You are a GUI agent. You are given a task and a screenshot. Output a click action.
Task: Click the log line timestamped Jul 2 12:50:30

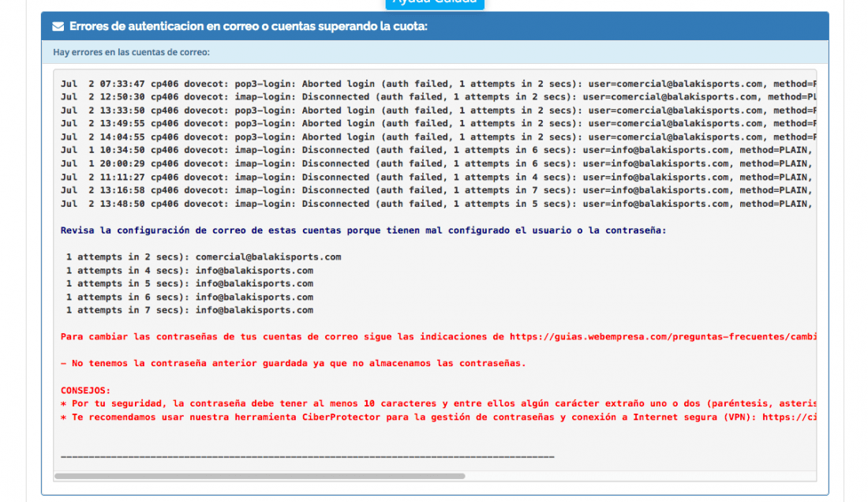[439, 97]
